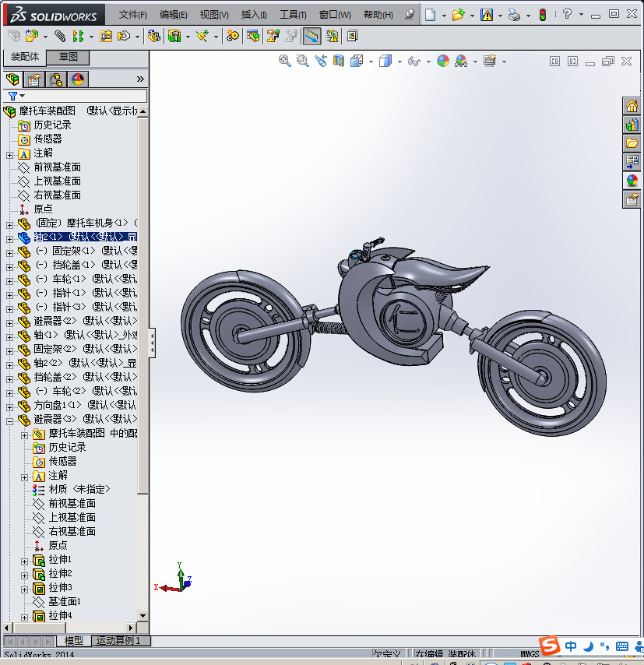Toggle the menu bar pushpin

tap(409, 15)
